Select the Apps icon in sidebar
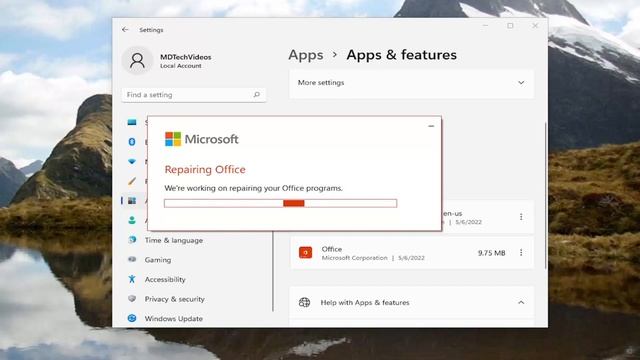Viewport: 640px width, 360px height. click(132, 200)
